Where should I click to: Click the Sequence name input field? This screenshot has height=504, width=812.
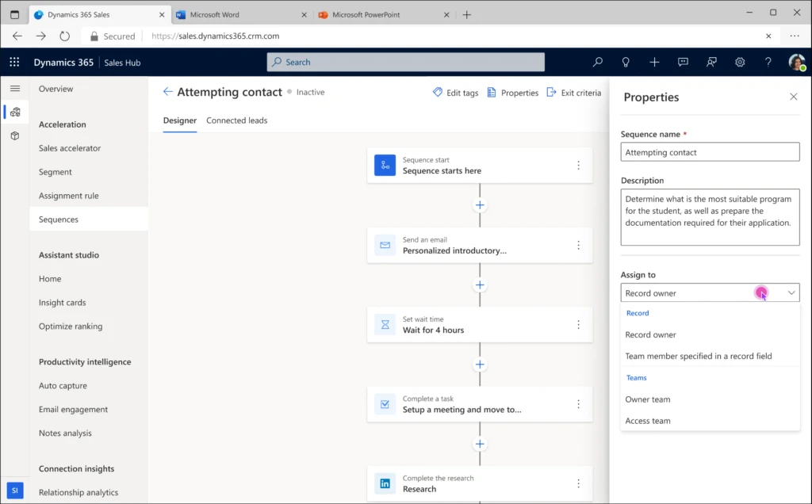(x=710, y=151)
